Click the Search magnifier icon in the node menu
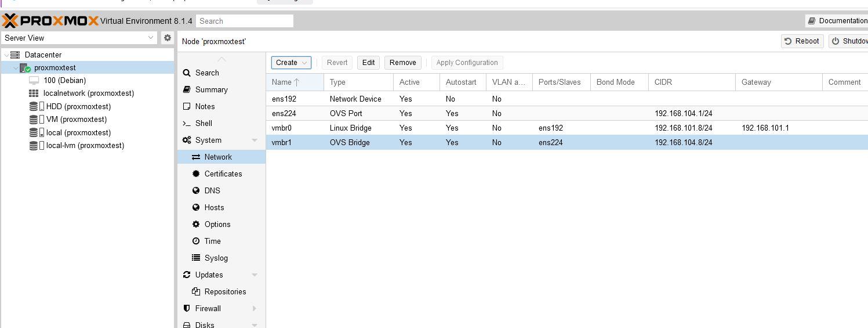Screen dimensions: 868x328 click(187, 73)
